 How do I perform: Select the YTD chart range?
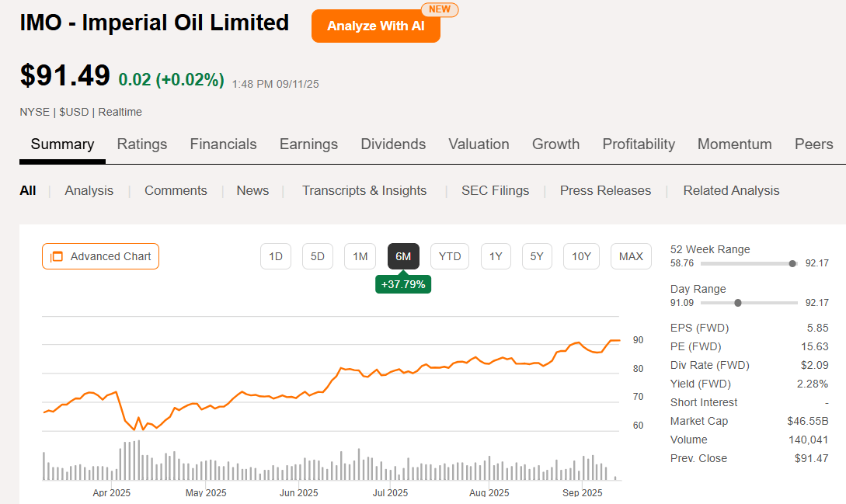click(450, 256)
